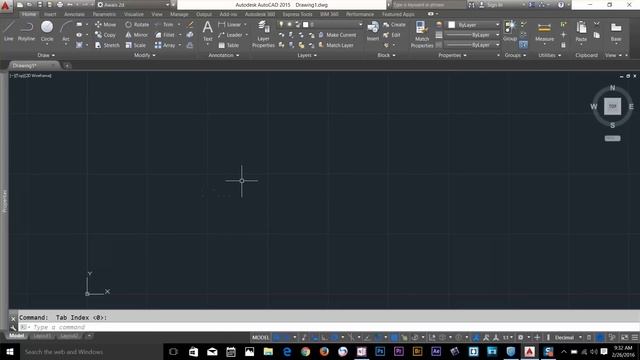This screenshot has height=360, width=640.
Task: Open the Output ribbon tab
Action: click(x=204, y=14)
